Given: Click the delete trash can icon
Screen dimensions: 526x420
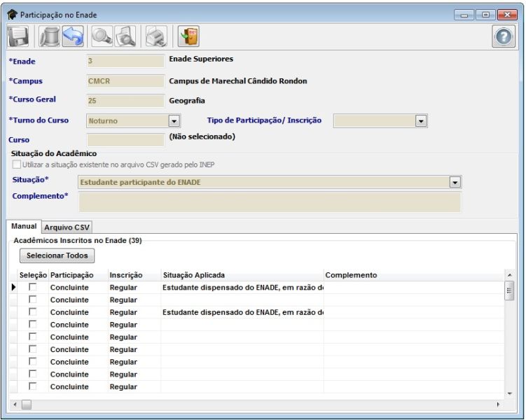Looking at the screenshot, I should click(49, 36).
